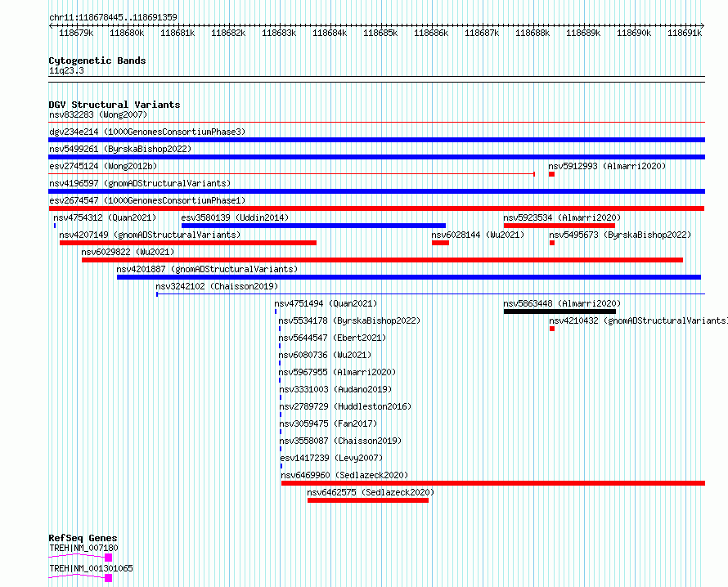This screenshot has width=728, height=587.
Task: Select the nsv5644547 (Ebert2021) label
Action: coord(332,338)
